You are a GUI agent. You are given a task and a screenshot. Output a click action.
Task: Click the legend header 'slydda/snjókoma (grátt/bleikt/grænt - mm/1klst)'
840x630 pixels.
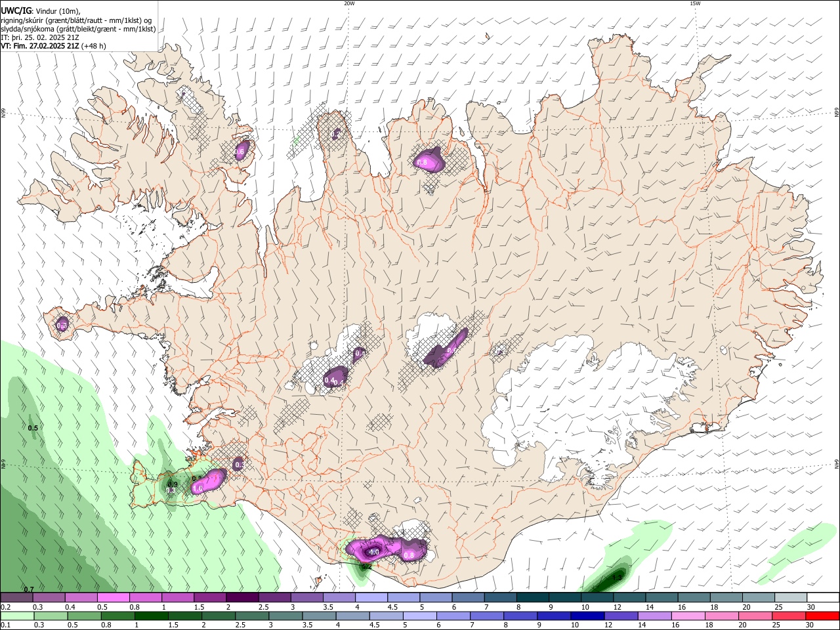tap(78, 29)
